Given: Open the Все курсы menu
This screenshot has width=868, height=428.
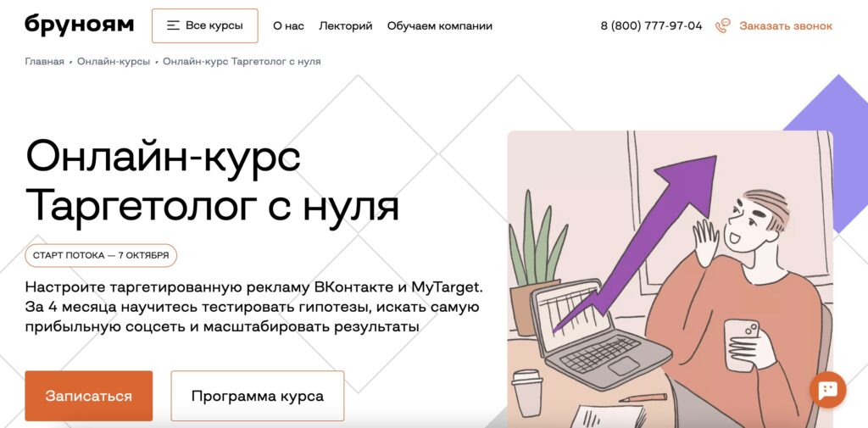Looking at the screenshot, I should [x=205, y=25].
